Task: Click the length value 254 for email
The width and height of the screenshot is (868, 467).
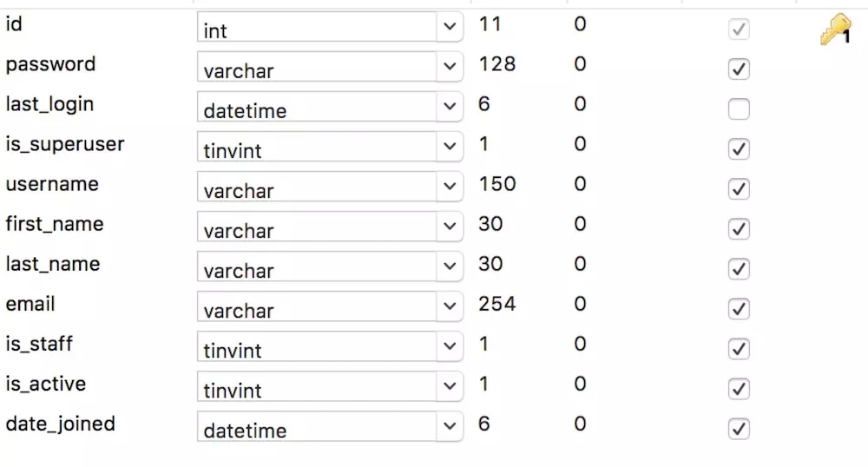Action: point(497,304)
